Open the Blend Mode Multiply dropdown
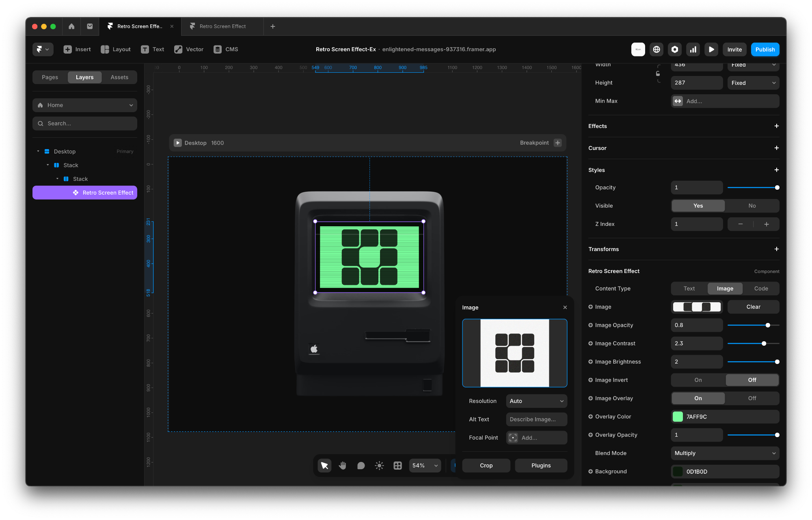Image resolution: width=812 pixels, height=520 pixels. (x=725, y=453)
